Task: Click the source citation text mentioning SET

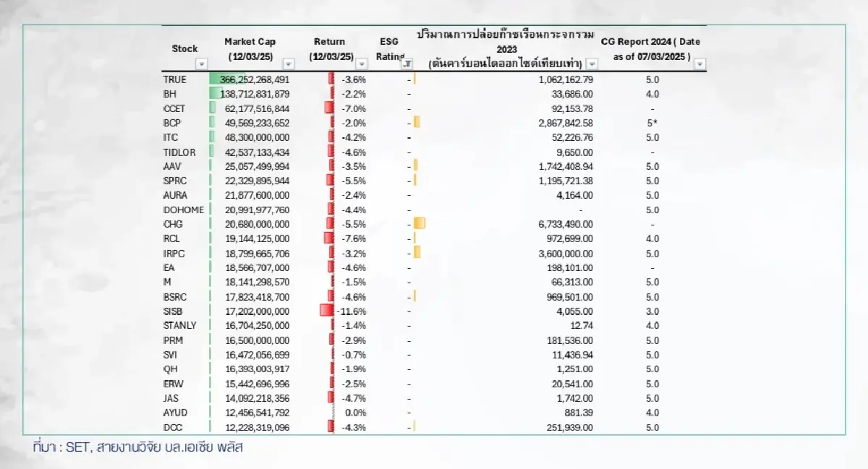Action: click(x=137, y=447)
